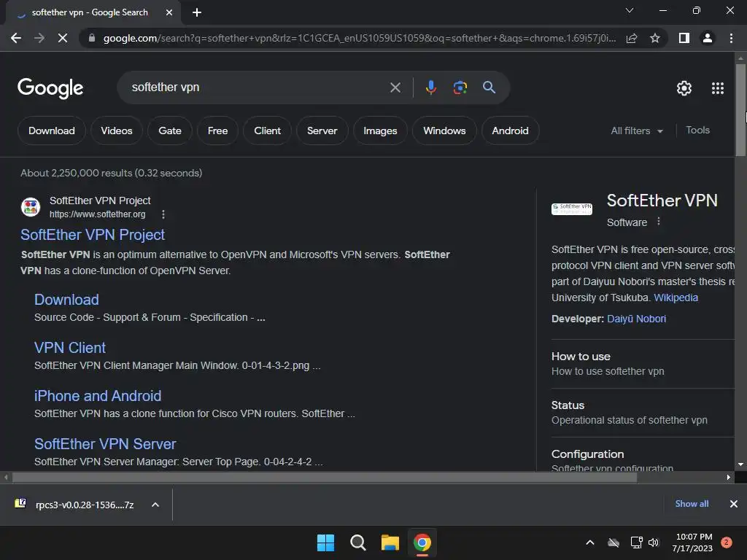Open the taskbar volume control
Image resolution: width=747 pixels, height=560 pixels.
click(x=654, y=542)
